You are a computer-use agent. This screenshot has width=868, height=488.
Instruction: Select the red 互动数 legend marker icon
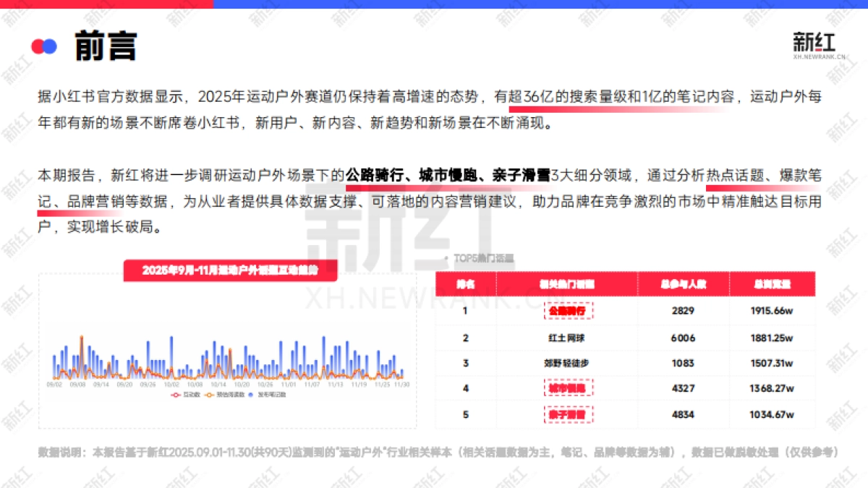176,394
